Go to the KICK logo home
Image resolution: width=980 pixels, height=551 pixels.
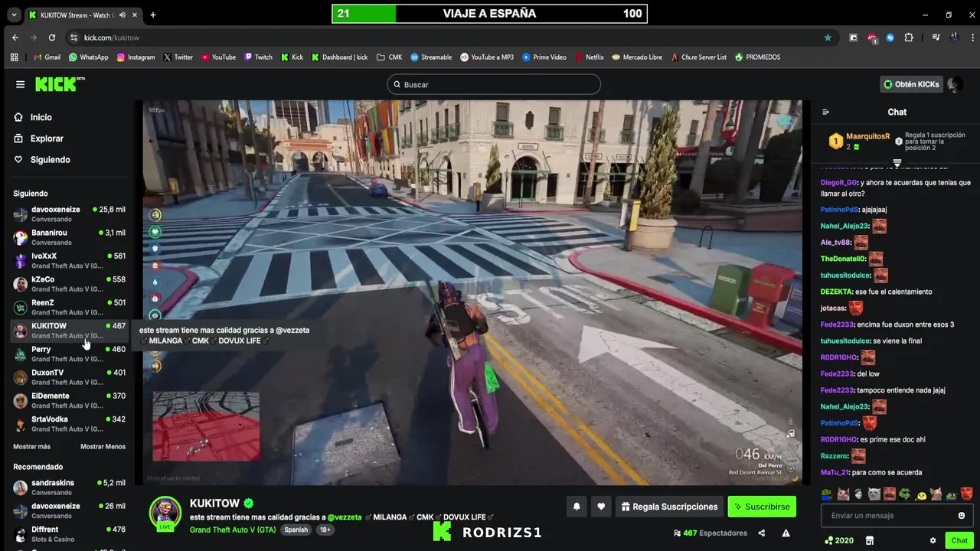[x=60, y=84]
